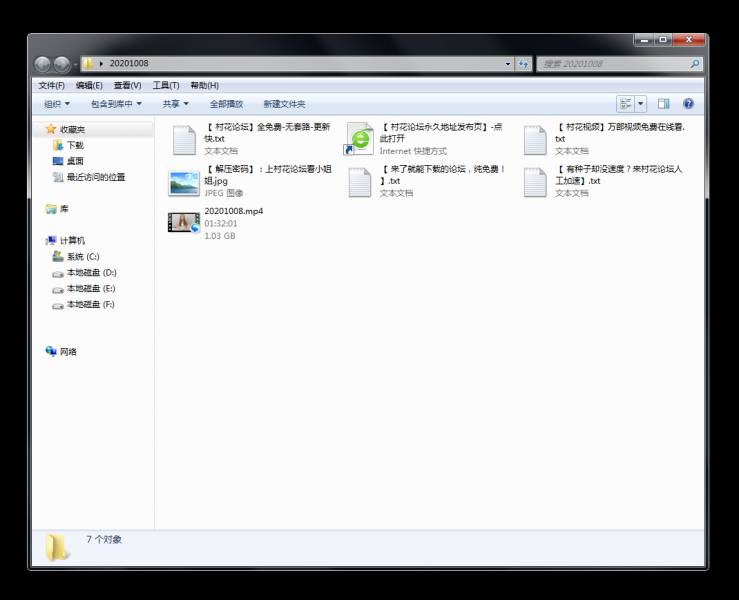Click the Back navigation arrow button
739x600 pixels.
coord(43,64)
